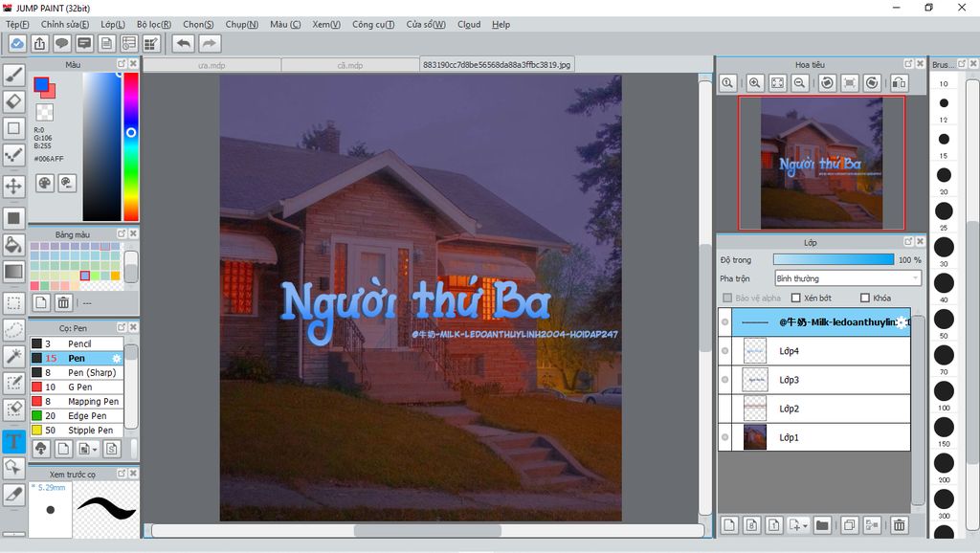Image resolution: width=980 pixels, height=553 pixels.
Task: Select Lớp1 layer thumbnail
Action: (755, 437)
